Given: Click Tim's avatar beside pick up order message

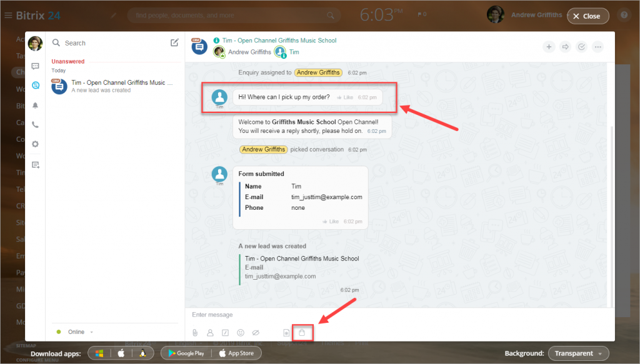Looking at the screenshot, I should tap(219, 97).
